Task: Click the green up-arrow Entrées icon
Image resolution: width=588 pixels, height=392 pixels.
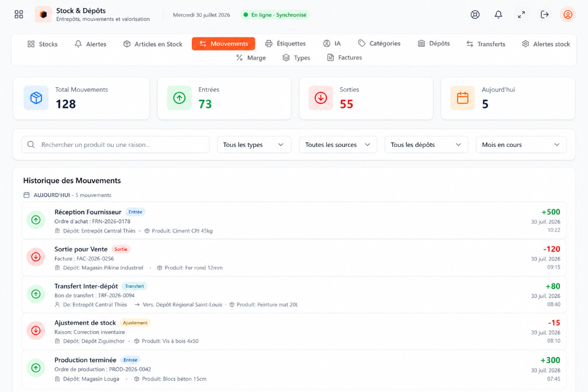Action: click(x=179, y=98)
